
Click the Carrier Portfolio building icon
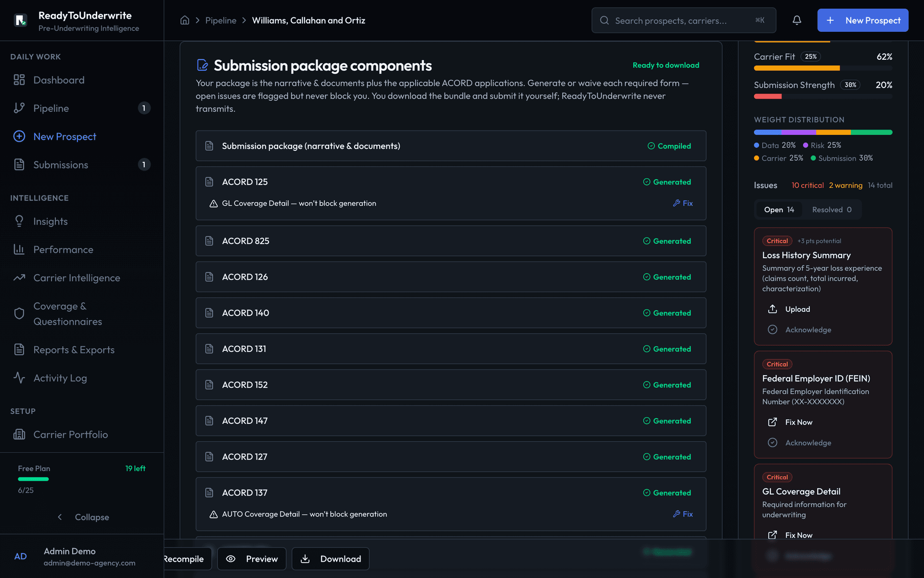tap(19, 434)
